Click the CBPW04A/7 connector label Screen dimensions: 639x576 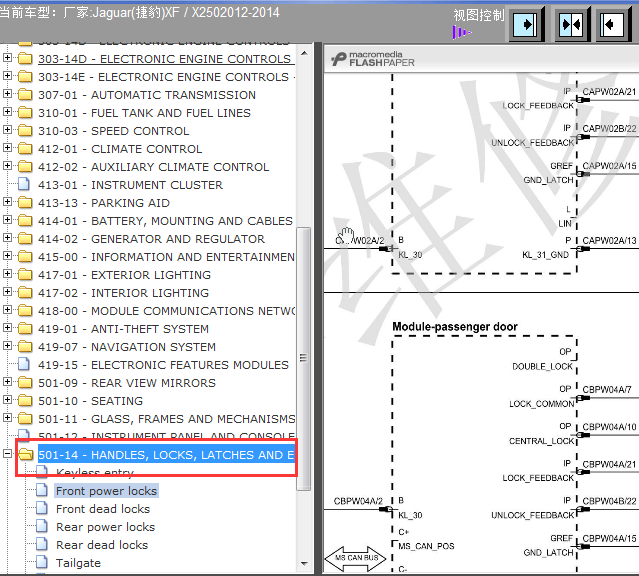click(607, 389)
